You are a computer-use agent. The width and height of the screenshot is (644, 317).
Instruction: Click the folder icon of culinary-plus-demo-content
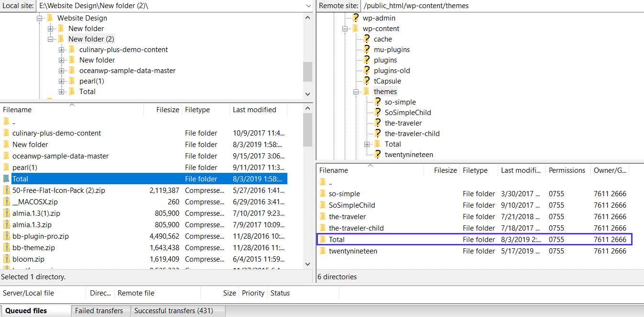tap(7, 133)
